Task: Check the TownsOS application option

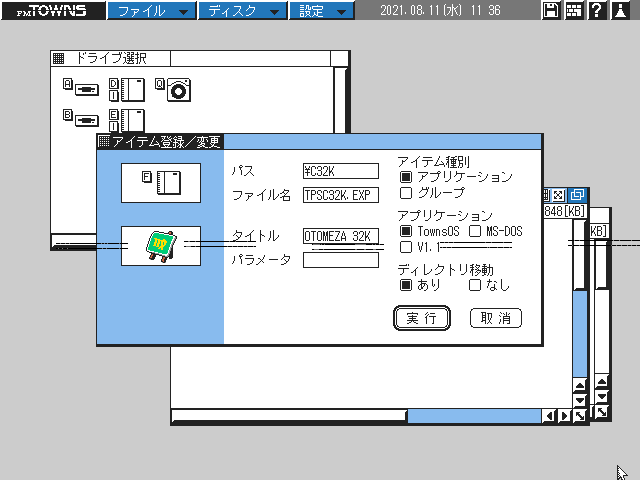Action: (x=406, y=231)
